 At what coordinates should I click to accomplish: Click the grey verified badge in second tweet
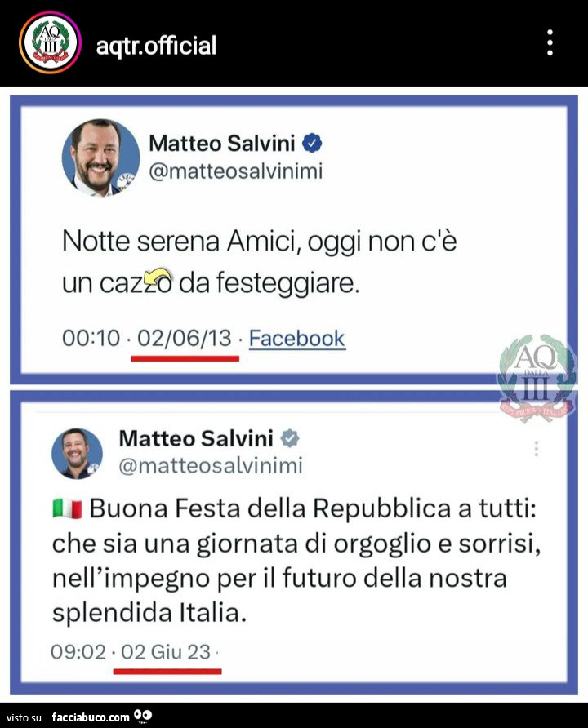click(290, 438)
